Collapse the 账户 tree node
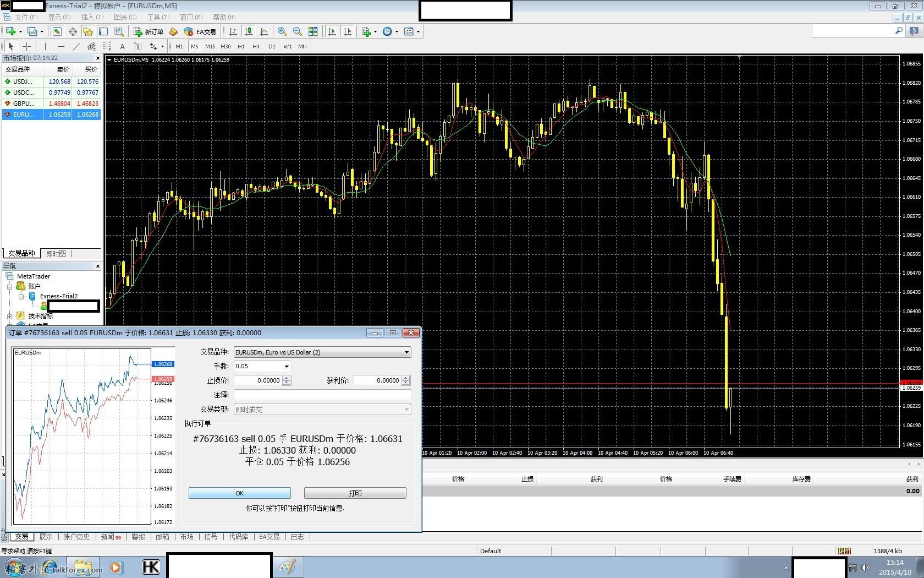This screenshot has height=578, width=924. pos(9,286)
